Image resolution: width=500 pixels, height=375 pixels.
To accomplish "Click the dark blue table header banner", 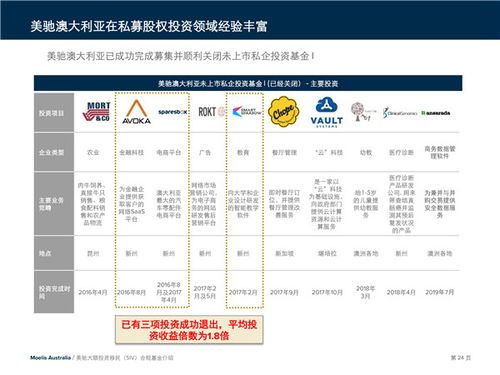I will click(248, 83).
